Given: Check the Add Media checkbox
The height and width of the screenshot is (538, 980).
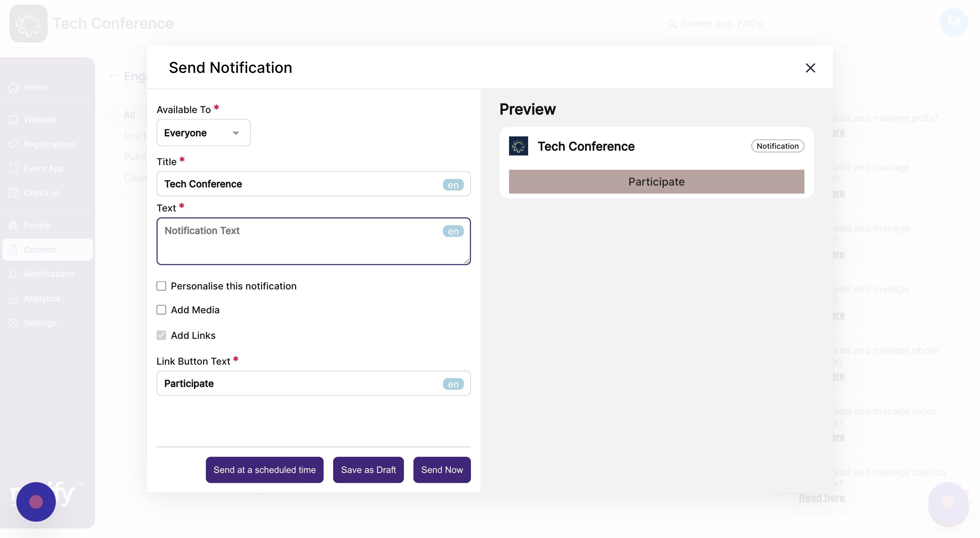Looking at the screenshot, I should pyautogui.click(x=161, y=310).
